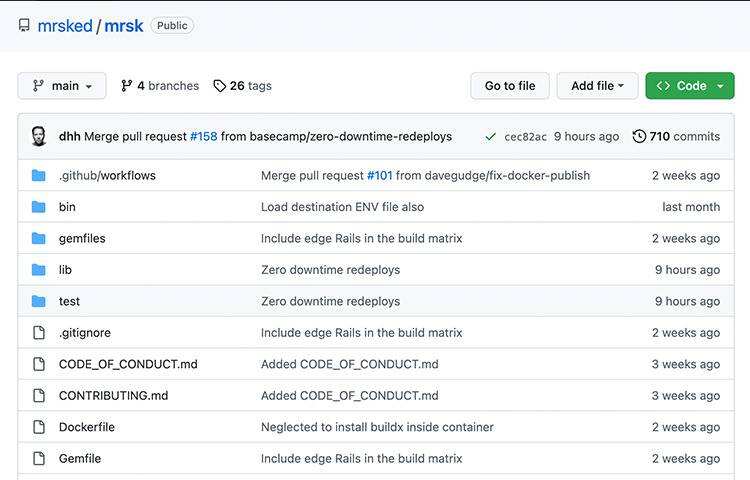Click commit hash cec82ac
The height and width of the screenshot is (480, 750).
525,136
